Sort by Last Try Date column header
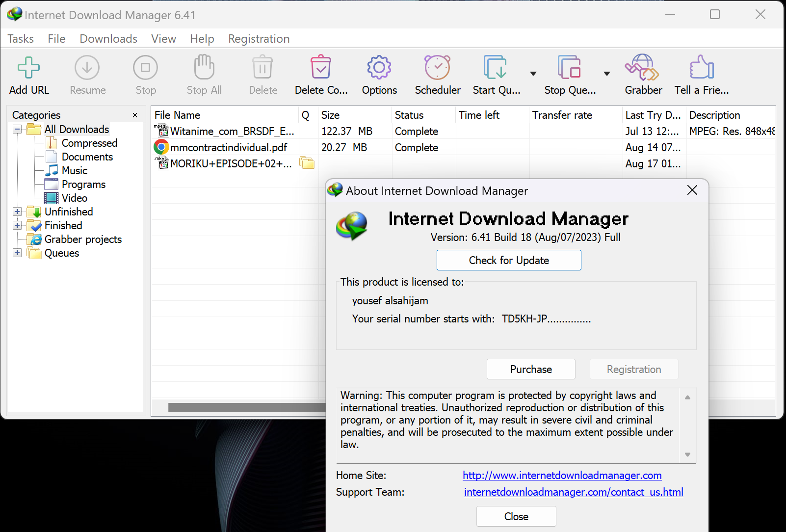 pos(655,115)
